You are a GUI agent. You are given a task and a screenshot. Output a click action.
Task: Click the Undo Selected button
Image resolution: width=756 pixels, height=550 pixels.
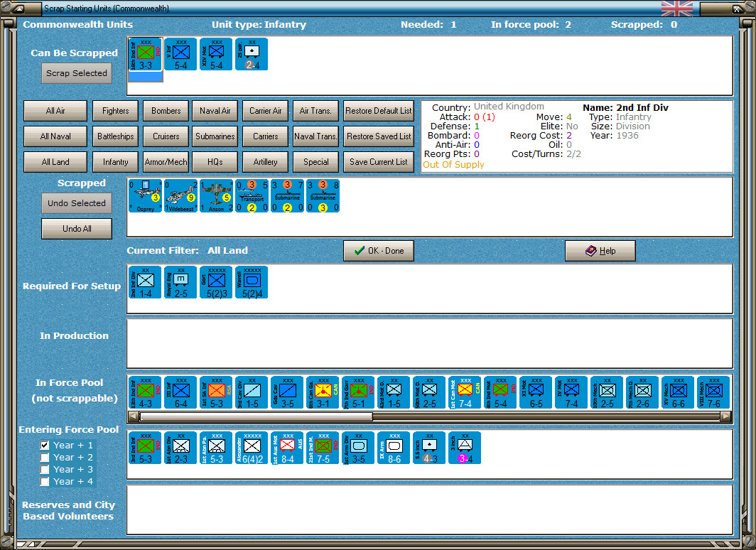77,203
